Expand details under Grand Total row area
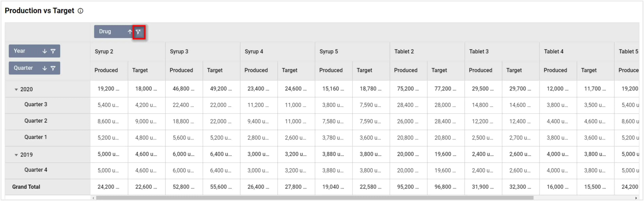 click(26, 187)
